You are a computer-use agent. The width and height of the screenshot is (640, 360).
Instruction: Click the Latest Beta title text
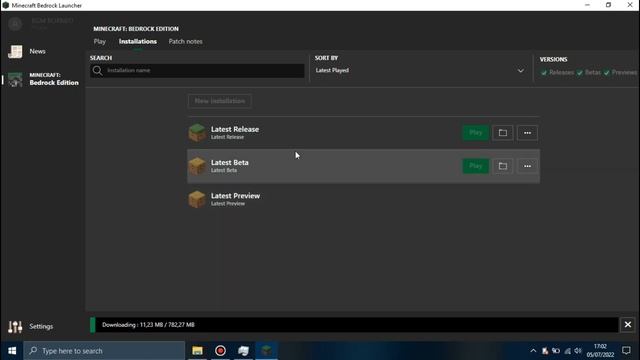tap(229, 162)
